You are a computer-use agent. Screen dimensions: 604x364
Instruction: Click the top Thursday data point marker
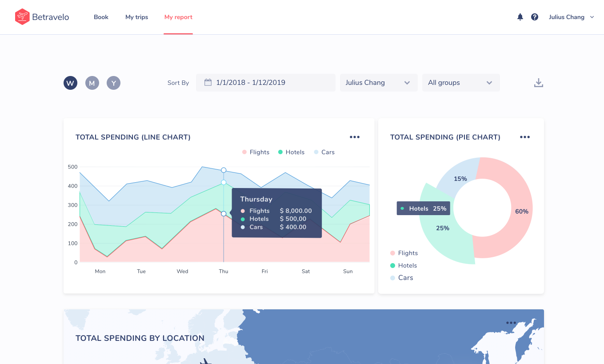coord(224,170)
